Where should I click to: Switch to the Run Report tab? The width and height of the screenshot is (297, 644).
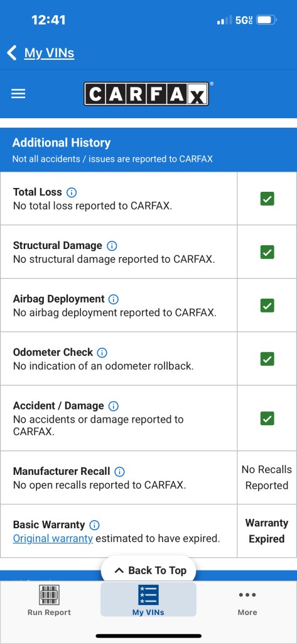pyautogui.click(x=49, y=601)
